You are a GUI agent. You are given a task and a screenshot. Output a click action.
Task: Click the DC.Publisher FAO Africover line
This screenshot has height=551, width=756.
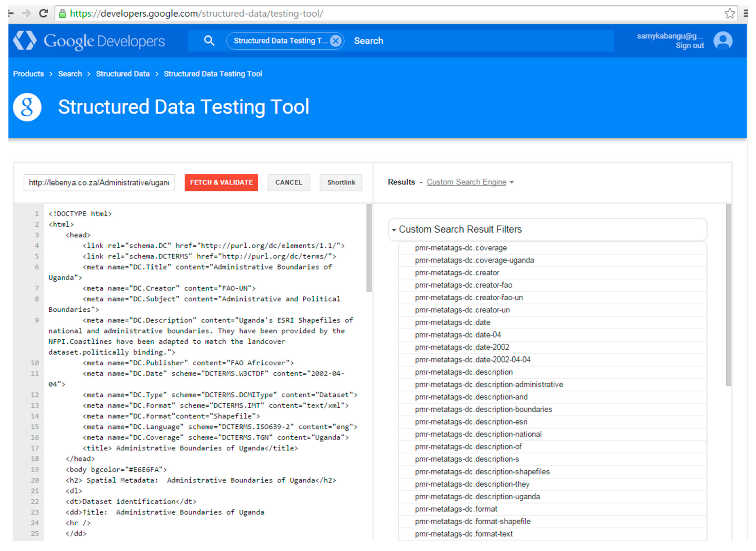click(x=188, y=363)
